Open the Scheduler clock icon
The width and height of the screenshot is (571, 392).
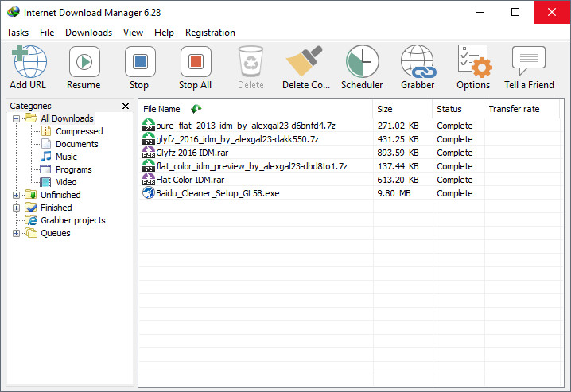(362, 62)
